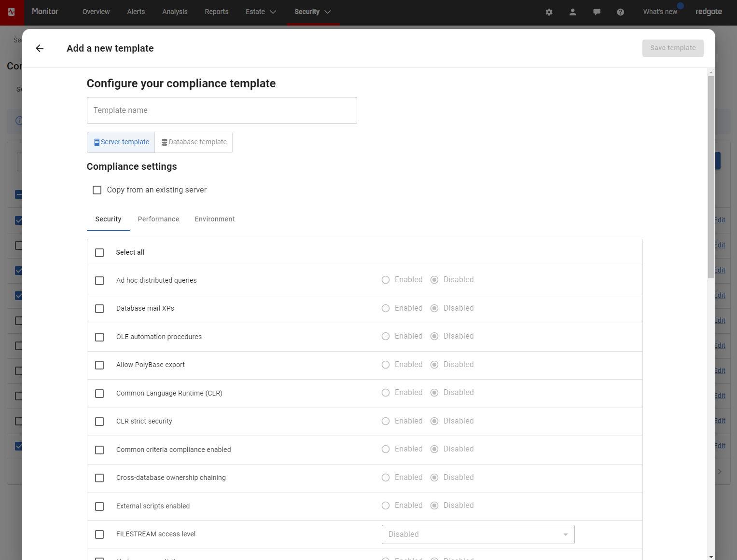The image size is (737, 560).
Task: Check External scripts enabled checkbox
Action: point(99,506)
